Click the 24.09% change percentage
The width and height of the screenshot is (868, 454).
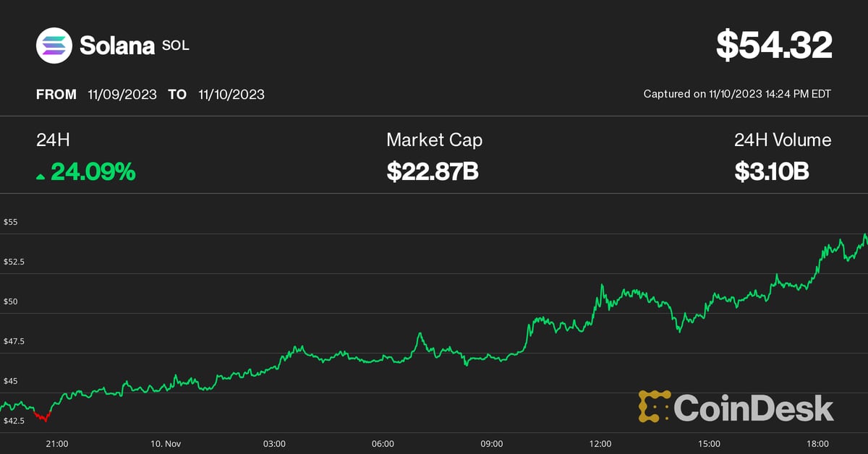(x=93, y=172)
